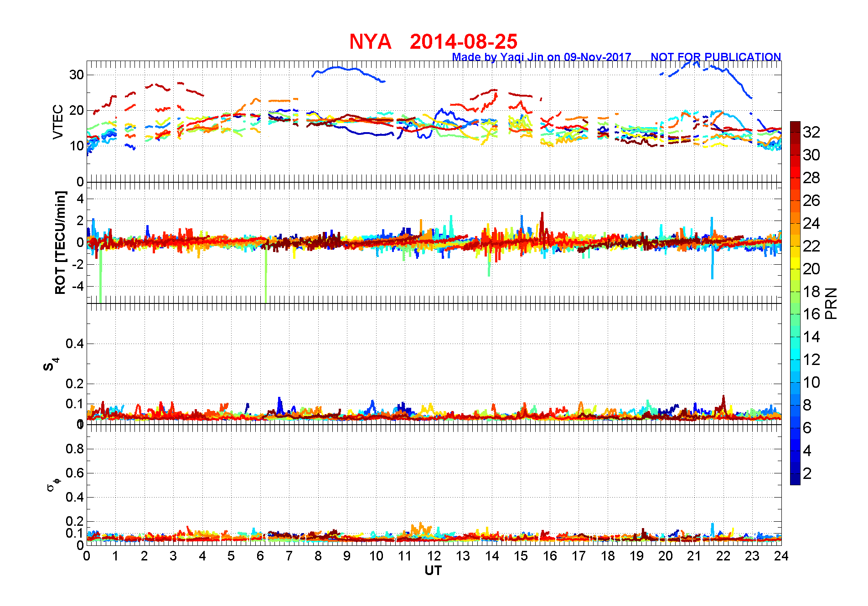
Task: Click the S4 y-axis label
Action: pyautogui.click(x=51, y=365)
